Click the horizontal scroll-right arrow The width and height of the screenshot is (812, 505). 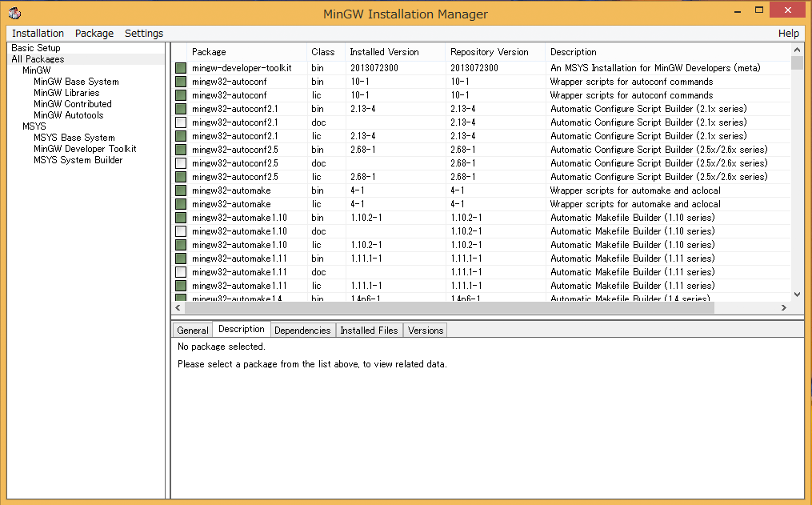[x=784, y=307]
